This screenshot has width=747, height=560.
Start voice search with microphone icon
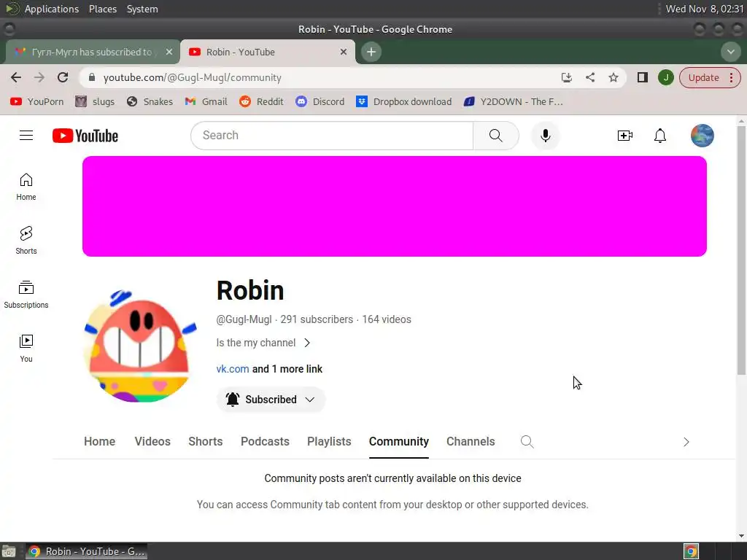coord(546,136)
